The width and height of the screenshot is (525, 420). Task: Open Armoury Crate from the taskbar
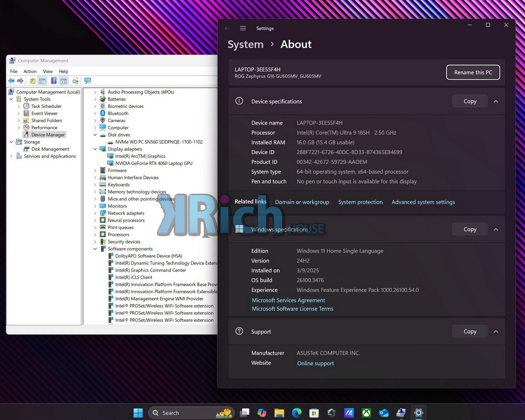click(x=331, y=413)
